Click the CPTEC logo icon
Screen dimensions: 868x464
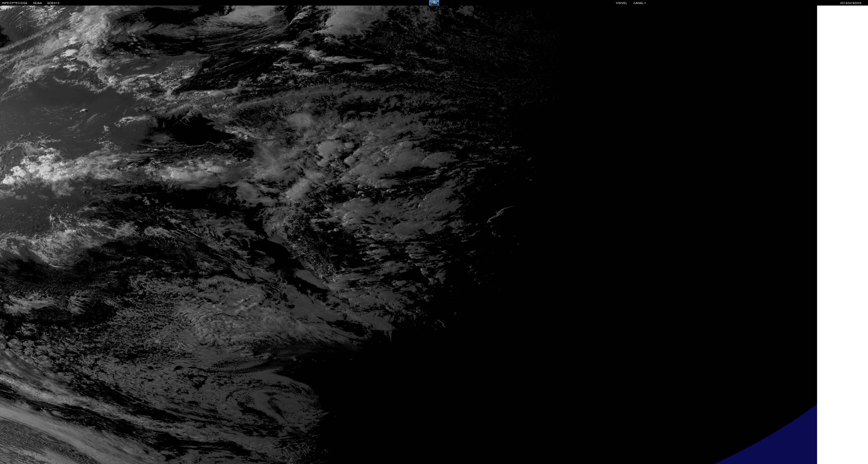click(434, 3)
